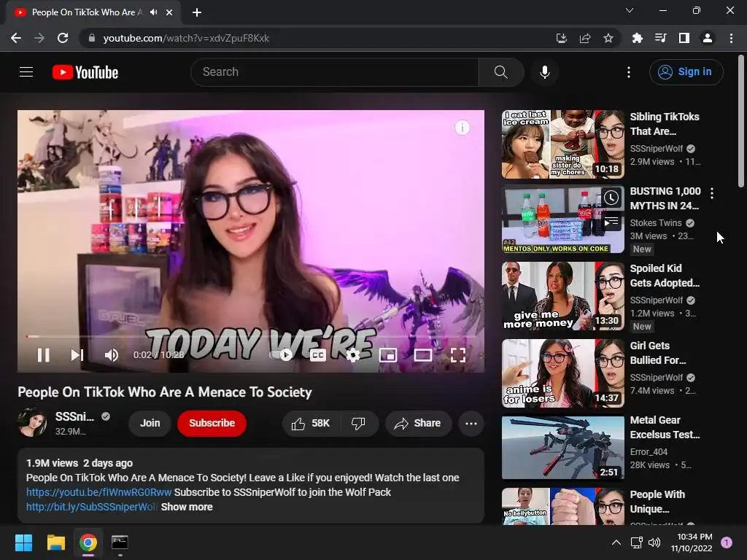Subscribe to SSSniperWolf channel
This screenshot has height=560, width=747.
point(212,424)
